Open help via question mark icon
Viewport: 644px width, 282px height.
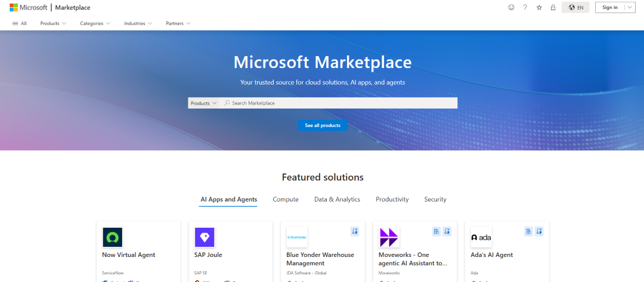pyautogui.click(x=525, y=7)
